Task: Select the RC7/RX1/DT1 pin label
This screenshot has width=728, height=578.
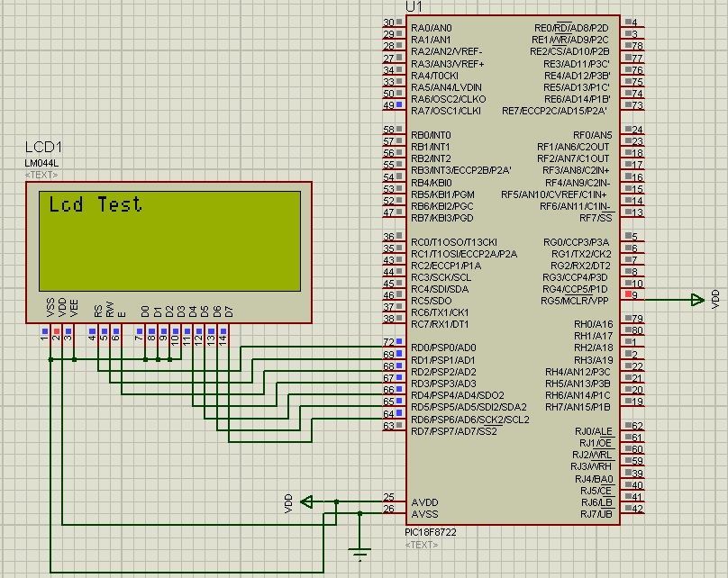Action: 440,324
